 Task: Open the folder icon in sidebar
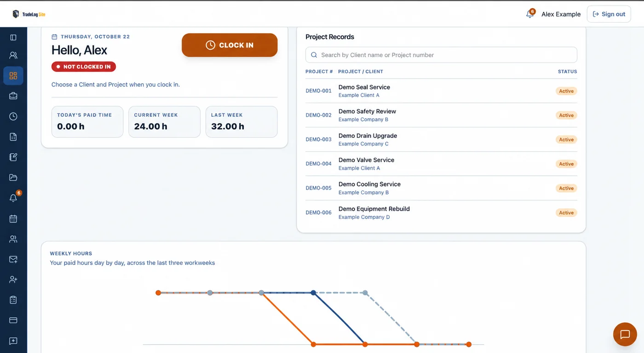coord(13,177)
